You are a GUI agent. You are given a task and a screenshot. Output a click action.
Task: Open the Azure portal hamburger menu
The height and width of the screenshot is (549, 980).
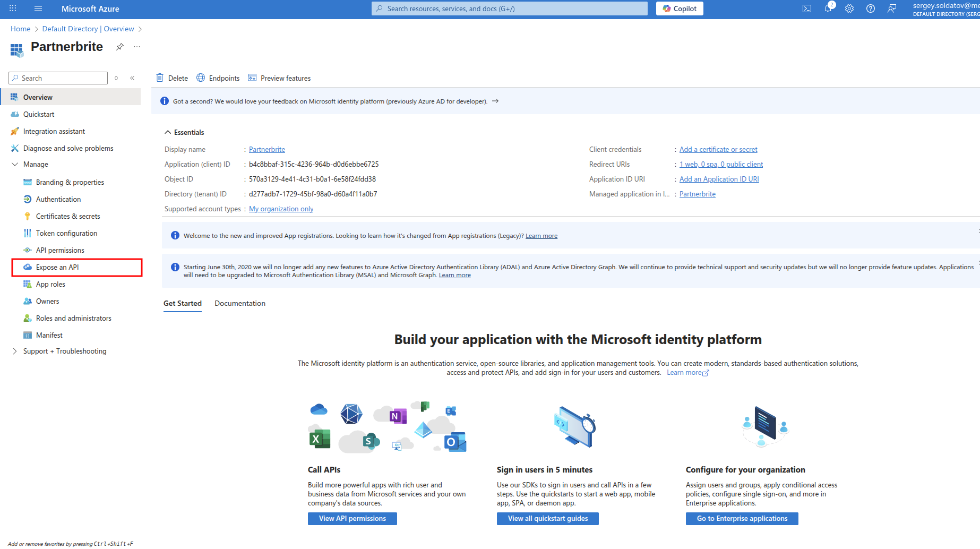point(38,8)
